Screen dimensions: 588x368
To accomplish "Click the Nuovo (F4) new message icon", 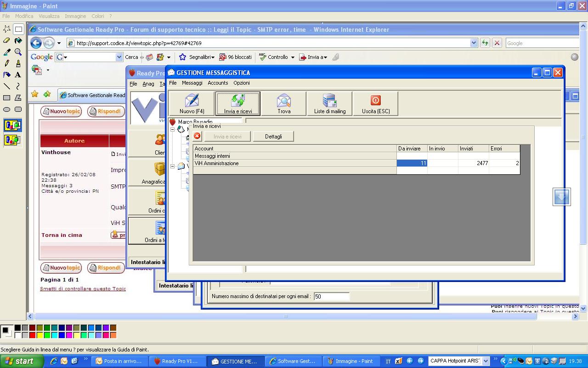I will pos(192,103).
